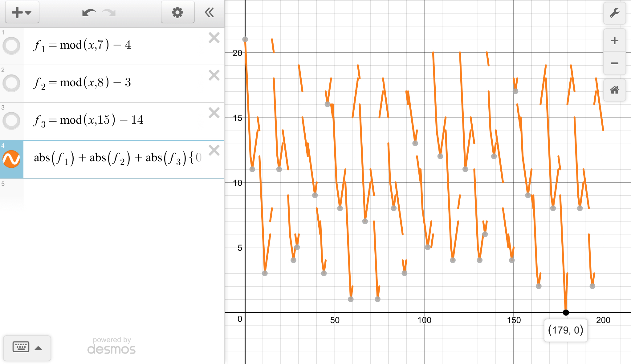This screenshot has width=631, height=364.
Task: Remove the f3 = mod(x,15) − 14 expression
Action: point(214,113)
